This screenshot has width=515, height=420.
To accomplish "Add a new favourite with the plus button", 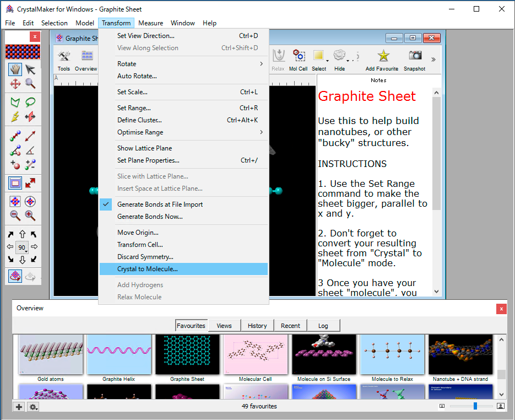I will point(19,407).
